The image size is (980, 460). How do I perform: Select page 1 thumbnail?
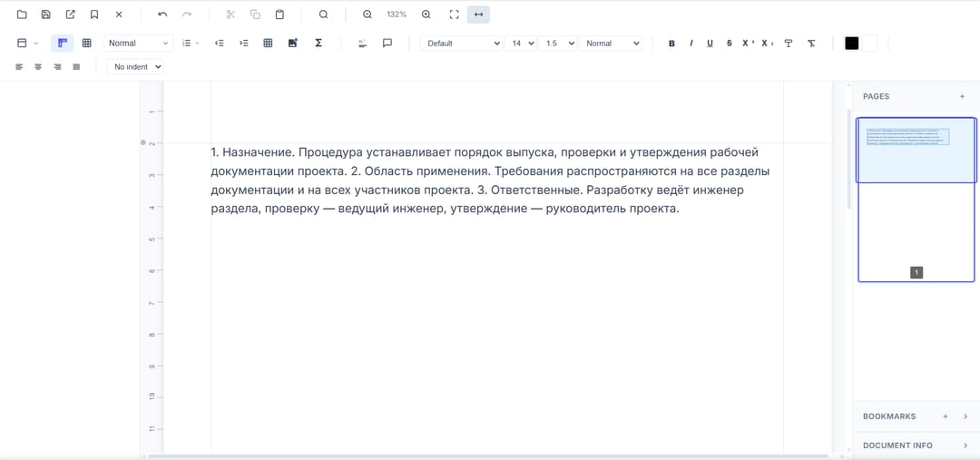pyautogui.click(x=916, y=200)
